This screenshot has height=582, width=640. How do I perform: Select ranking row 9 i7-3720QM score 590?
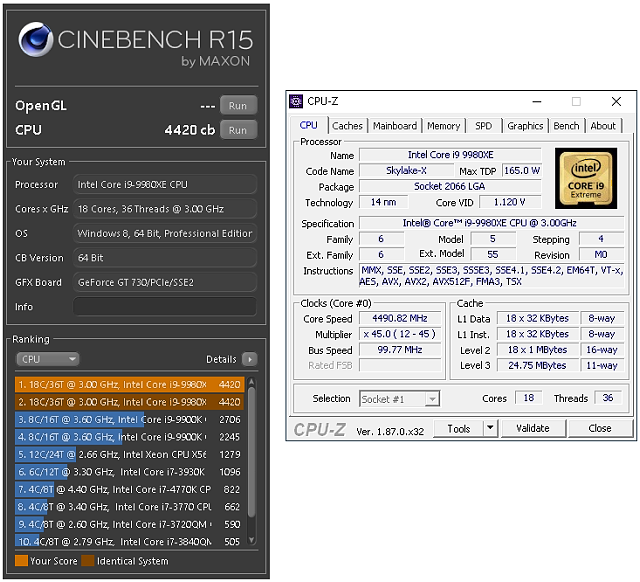(x=130, y=524)
